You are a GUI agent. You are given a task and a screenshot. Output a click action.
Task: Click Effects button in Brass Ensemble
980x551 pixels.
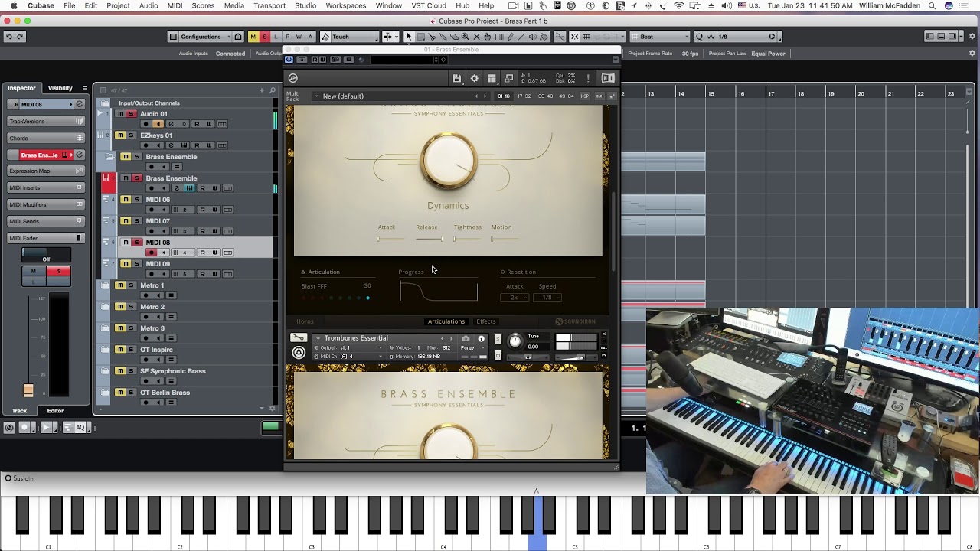(486, 321)
